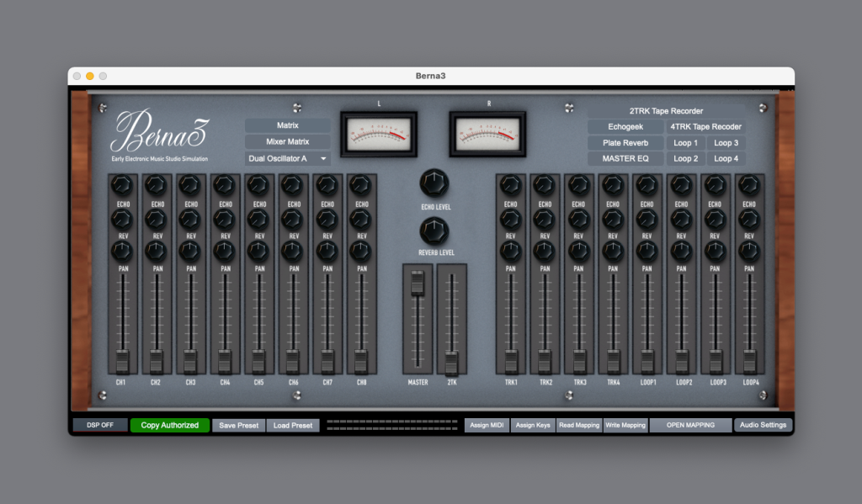Click the TRK1 ECHO knob

511,184
